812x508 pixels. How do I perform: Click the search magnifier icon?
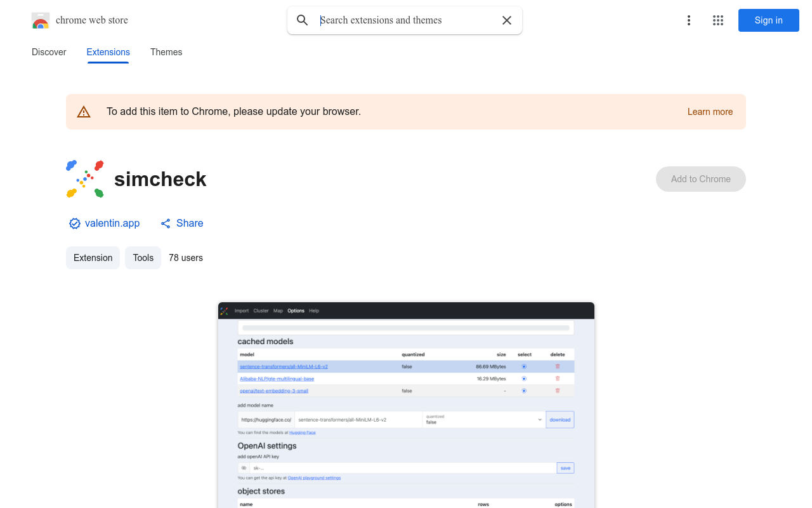[303, 20]
